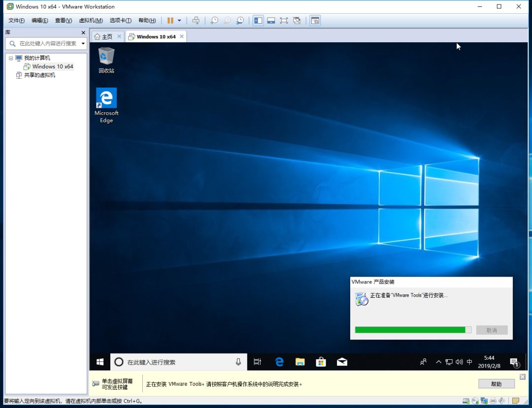Image resolution: width=532 pixels, height=408 pixels.
Task: Click the guest volume speaker icon
Action: [459, 362]
